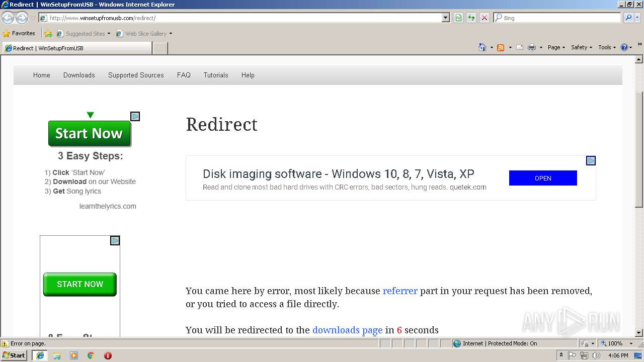
Task: Click Internet Explorer taskbar icon
Action: tap(40, 355)
